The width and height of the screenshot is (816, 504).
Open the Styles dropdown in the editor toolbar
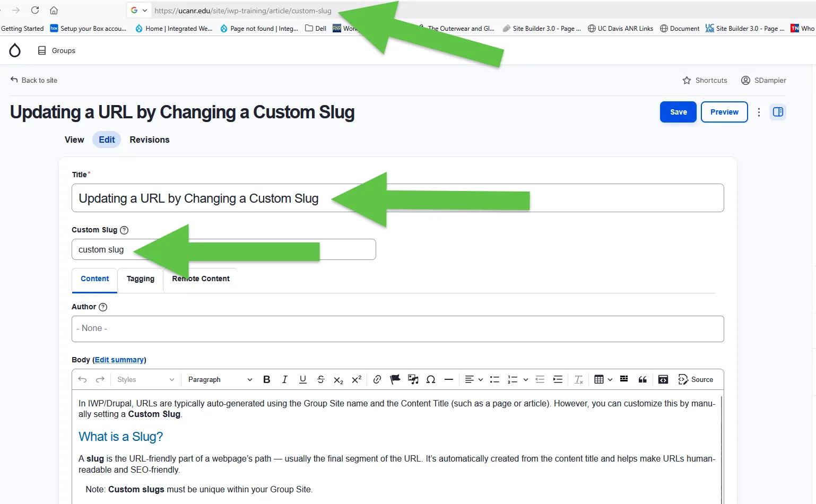pos(143,379)
